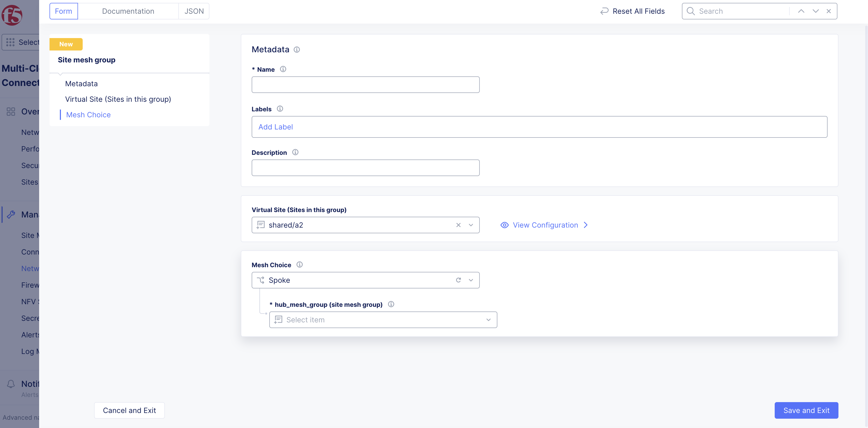Jump to next search result arrow
The width and height of the screenshot is (868, 428).
point(815,11)
